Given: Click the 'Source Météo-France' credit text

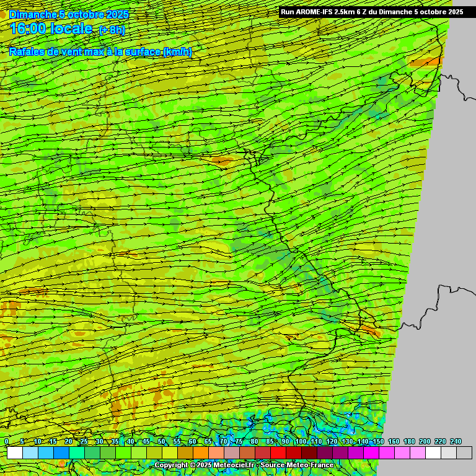Looking at the screenshot, I should (297, 465).
